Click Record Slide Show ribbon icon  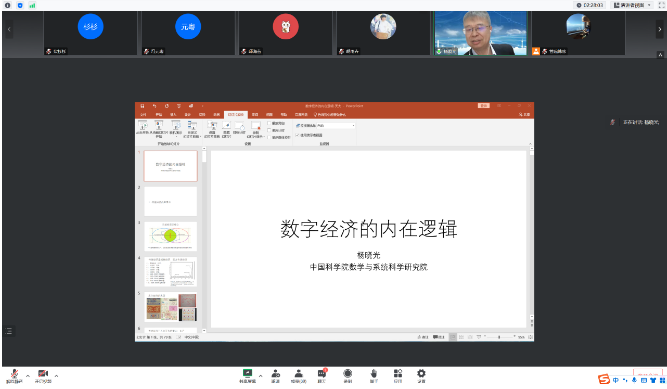coord(256,129)
